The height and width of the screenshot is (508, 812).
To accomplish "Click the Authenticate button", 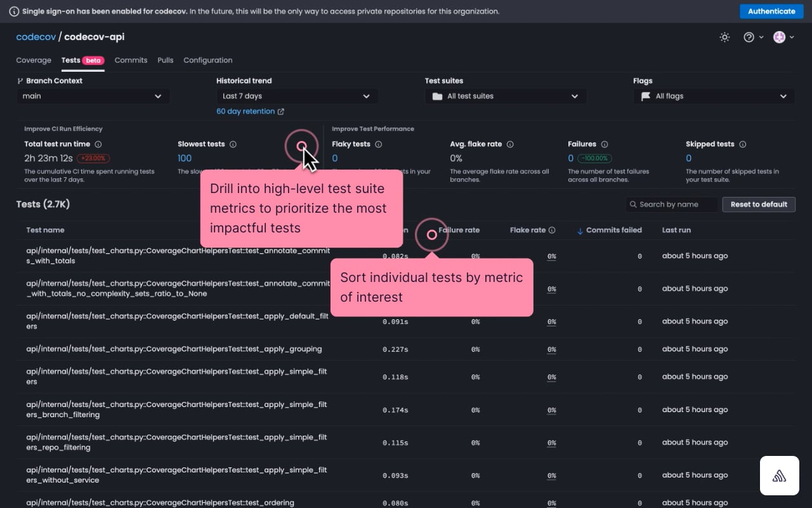I will pyautogui.click(x=771, y=11).
